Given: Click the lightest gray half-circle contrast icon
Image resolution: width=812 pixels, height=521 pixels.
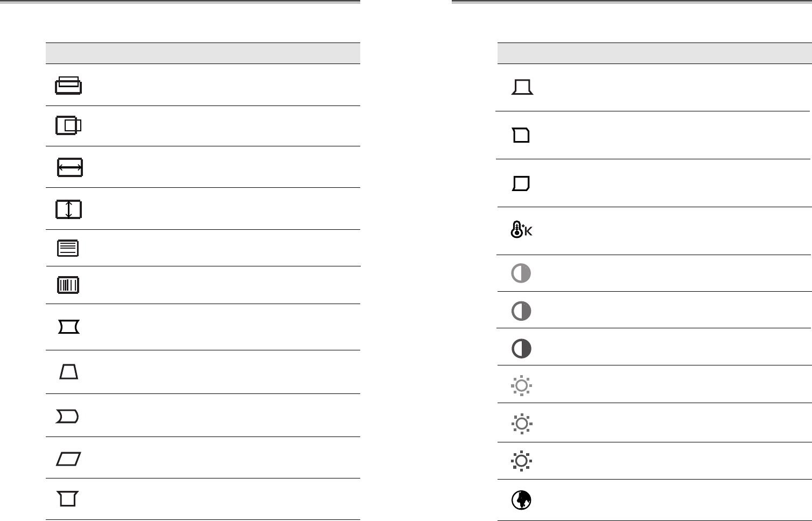Looking at the screenshot, I should pyautogui.click(x=521, y=273).
